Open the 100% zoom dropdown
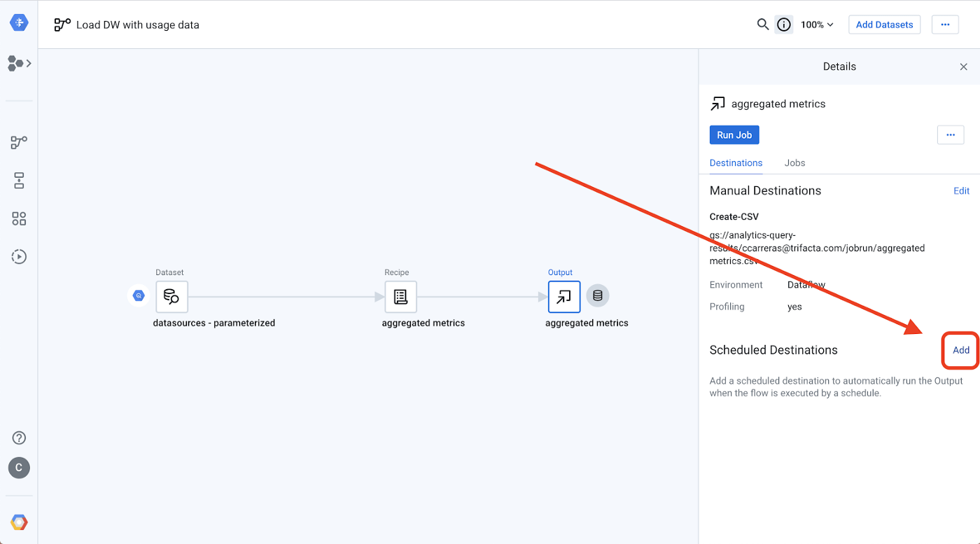Image resolution: width=980 pixels, height=544 pixels. click(x=817, y=25)
